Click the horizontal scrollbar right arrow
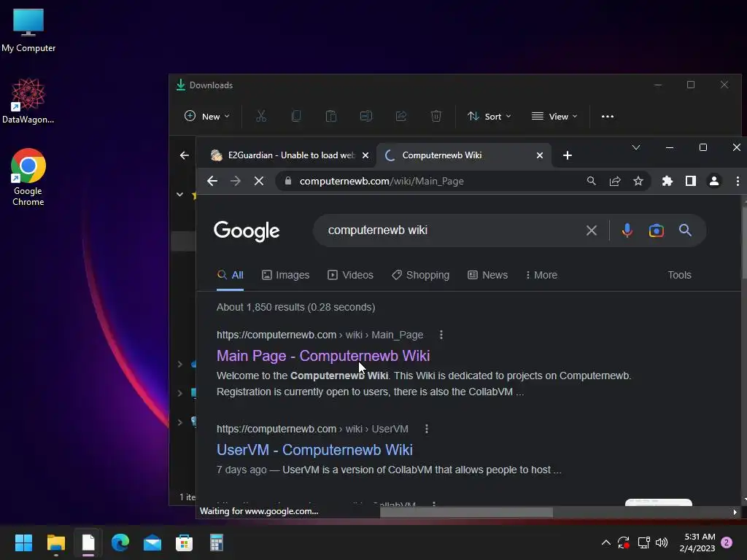The width and height of the screenshot is (747, 560). pyautogui.click(x=735, y=513)
